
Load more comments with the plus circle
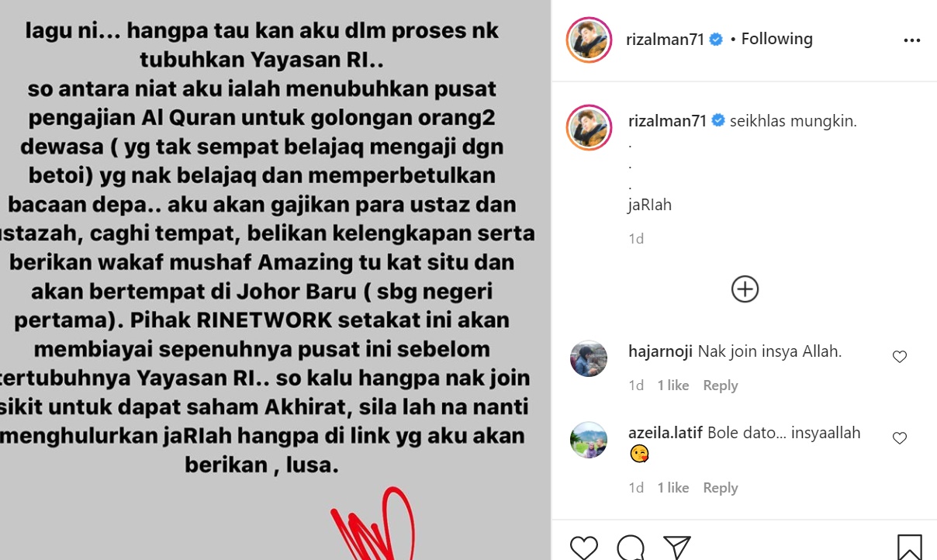pos(745,289)
